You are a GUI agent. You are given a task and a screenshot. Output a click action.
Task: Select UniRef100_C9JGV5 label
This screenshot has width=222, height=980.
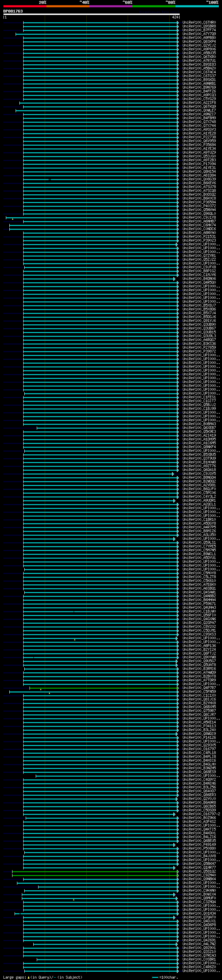199,473
